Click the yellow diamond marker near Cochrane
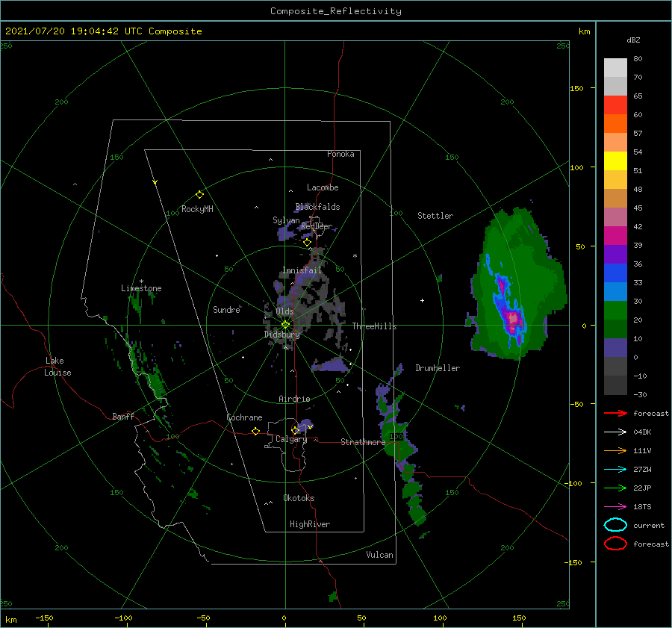This screenshot has height=628, width=672. pos(255,431)
